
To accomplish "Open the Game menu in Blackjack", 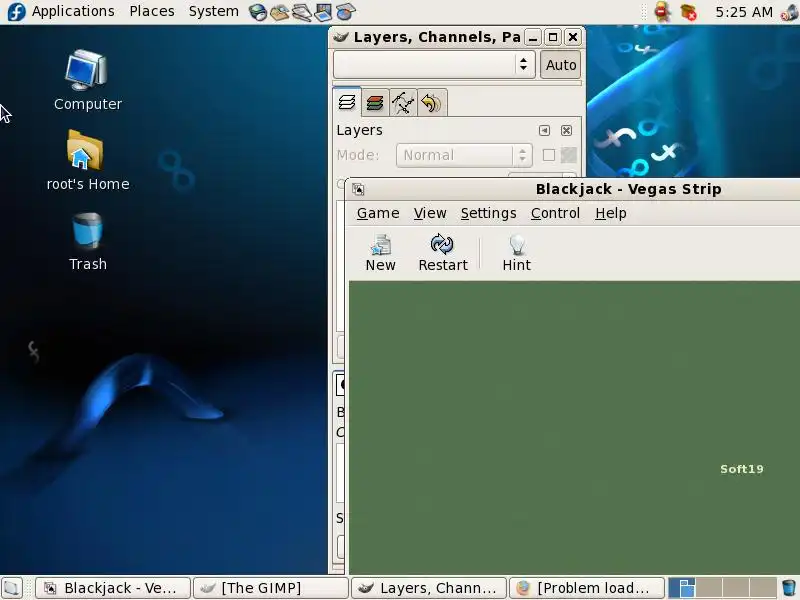I will [378, 213].
